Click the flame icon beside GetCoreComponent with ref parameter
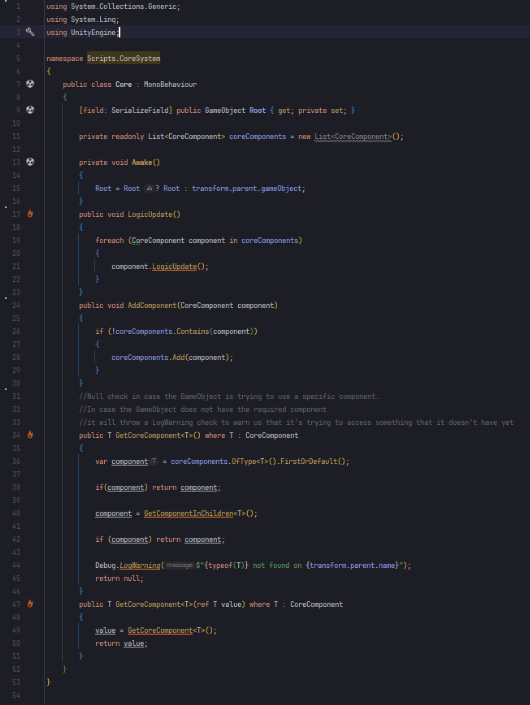This screenshot has width=530, height=705. pyautogui.click(x=30, y=604)
